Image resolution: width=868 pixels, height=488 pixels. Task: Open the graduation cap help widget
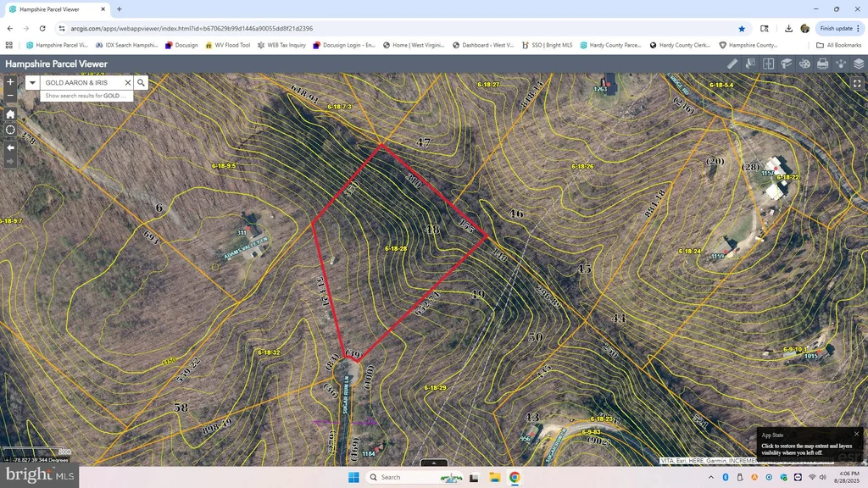click(786, 64)
